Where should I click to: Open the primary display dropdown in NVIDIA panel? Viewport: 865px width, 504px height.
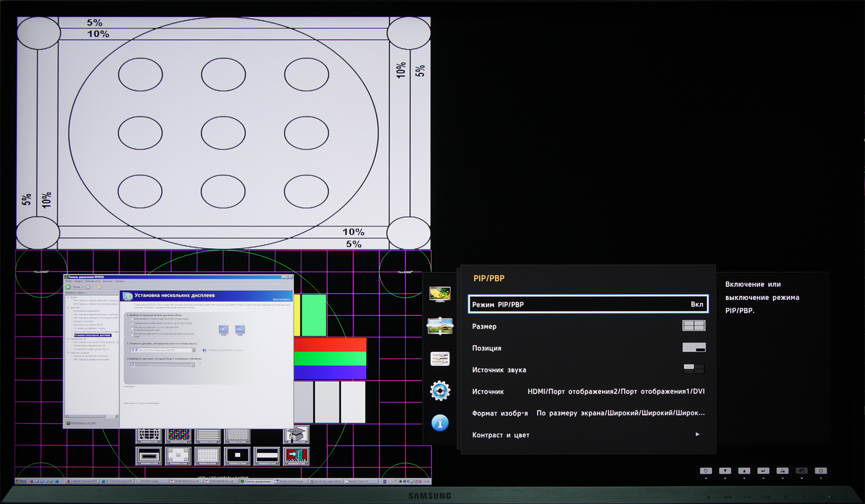click(x=163, y=365)
